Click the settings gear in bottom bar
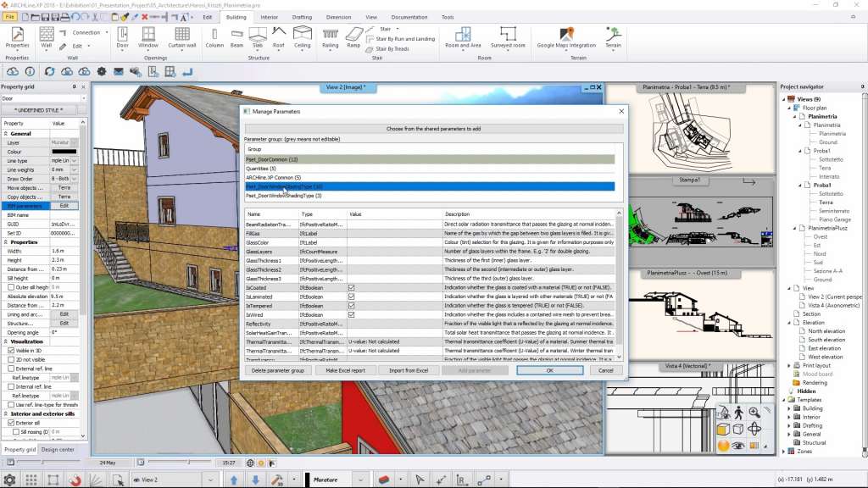The width and height of the screenshot is (868, 488). (x=9, y=480)
